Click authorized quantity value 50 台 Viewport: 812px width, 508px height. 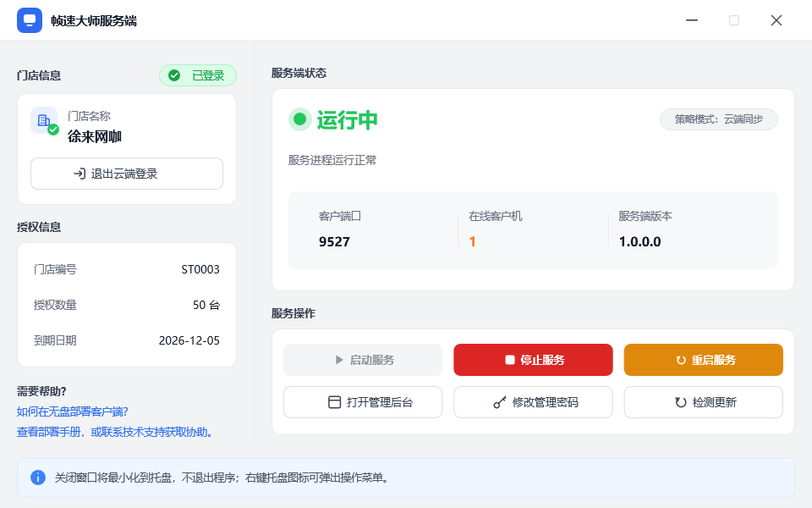pos(206,305)
